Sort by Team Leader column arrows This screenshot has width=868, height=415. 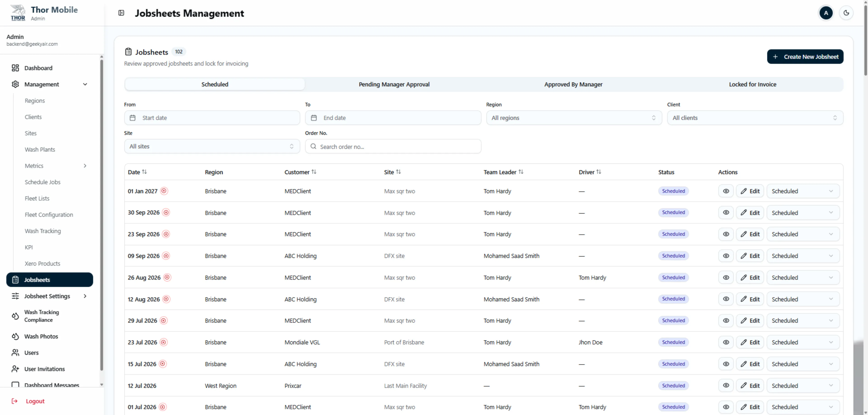pyautogui.click(x=521, y=172)
